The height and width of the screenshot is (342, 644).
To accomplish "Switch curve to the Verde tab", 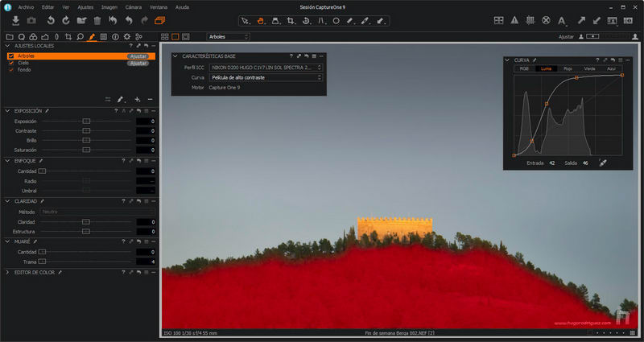I will click(x=590, y=69).
